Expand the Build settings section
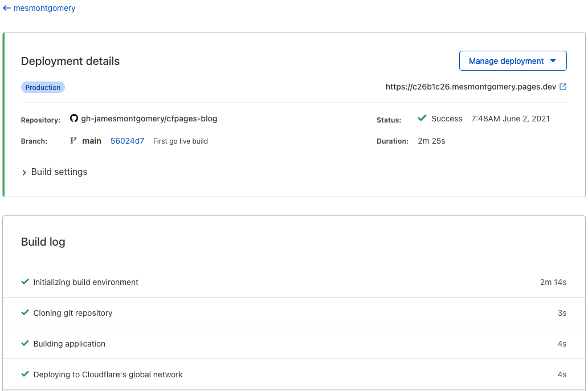Screen dimensions: 588x391 (55, 172)
